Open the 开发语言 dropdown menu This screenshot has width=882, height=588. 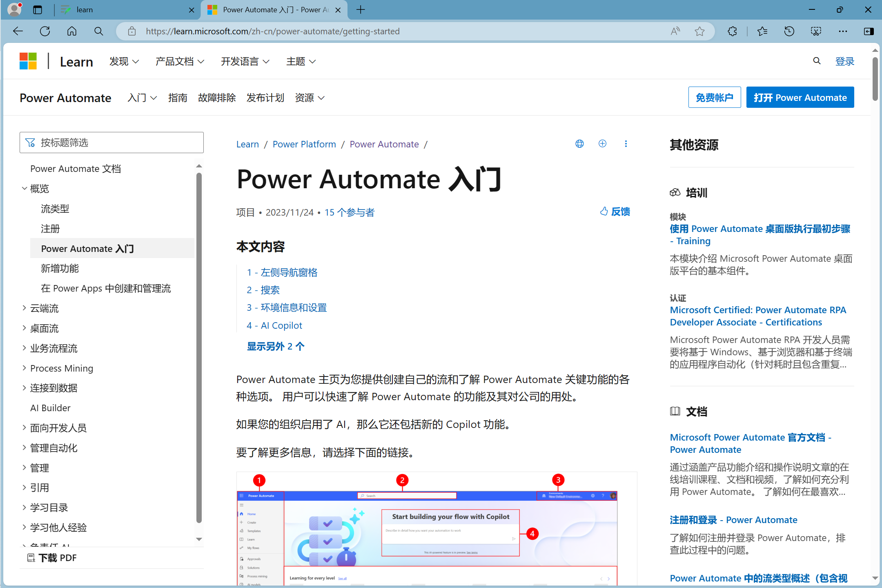tap(245, 61)
